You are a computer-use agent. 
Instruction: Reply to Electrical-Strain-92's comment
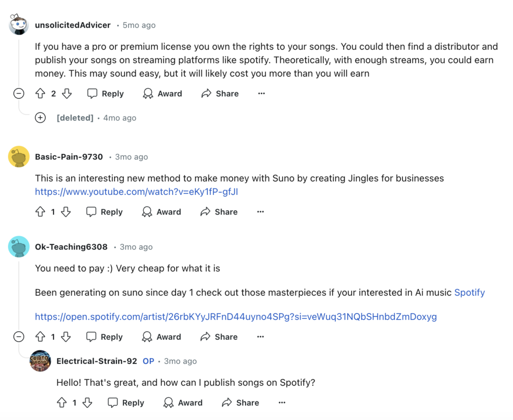126,402
